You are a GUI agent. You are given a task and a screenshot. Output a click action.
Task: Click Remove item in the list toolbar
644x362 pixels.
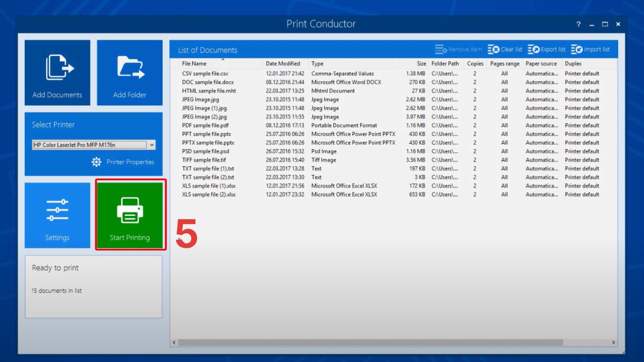coord(458,49)
